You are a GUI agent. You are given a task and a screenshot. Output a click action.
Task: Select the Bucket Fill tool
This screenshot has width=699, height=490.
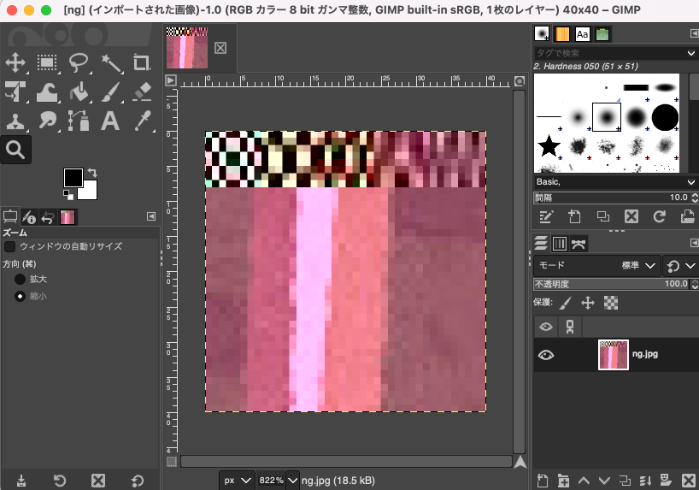point(79,92)
